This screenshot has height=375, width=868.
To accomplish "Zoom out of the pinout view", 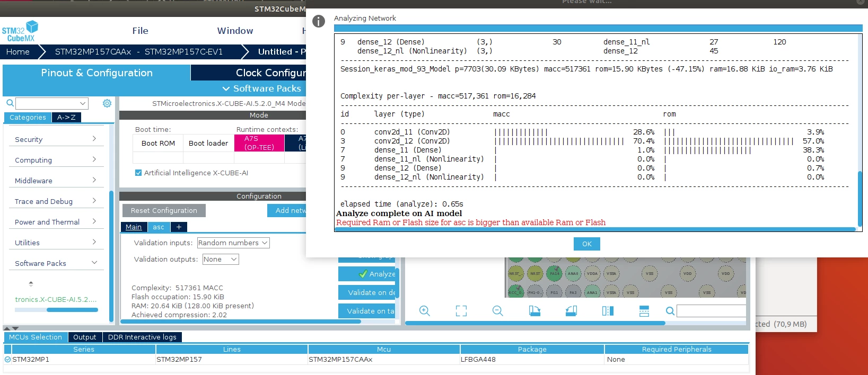I will [x=497, y=311].
